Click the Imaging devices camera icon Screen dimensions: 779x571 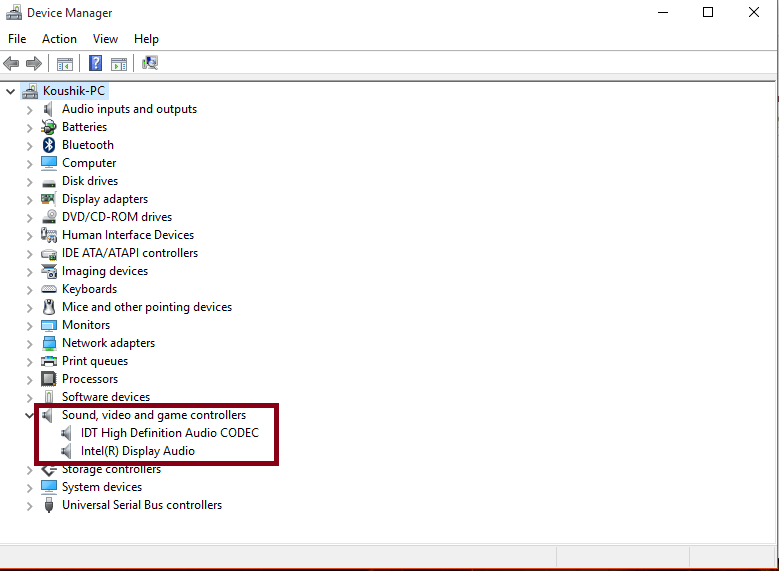click(49, 271)
